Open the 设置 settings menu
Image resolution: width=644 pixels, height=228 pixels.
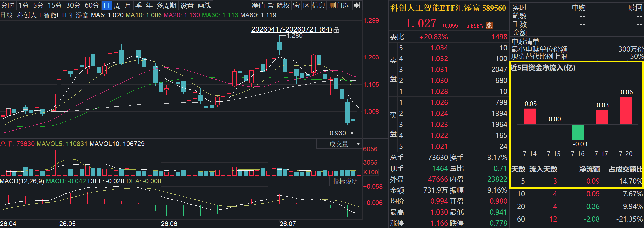187,5
